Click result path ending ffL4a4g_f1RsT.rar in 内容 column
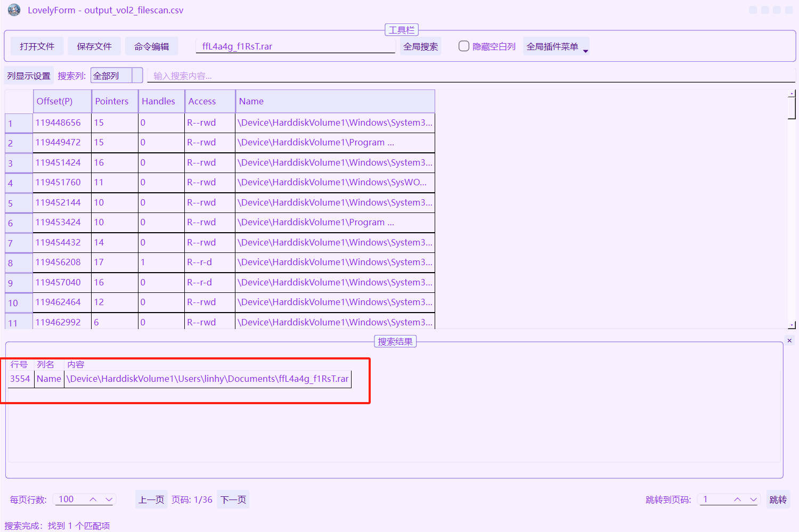799x532 pixels. point(208,379)
